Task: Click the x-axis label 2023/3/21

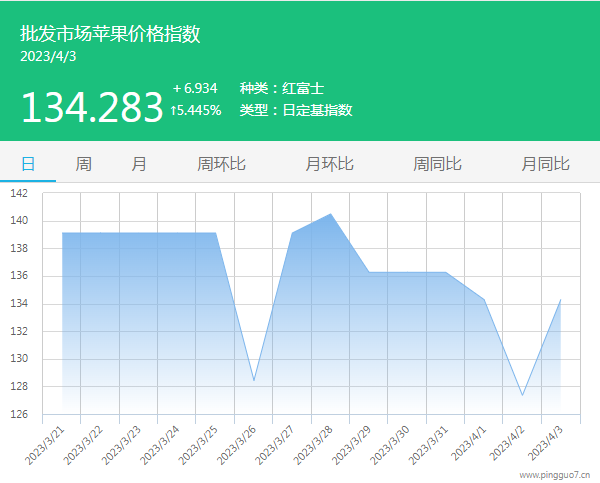Action: pos(45,445)
